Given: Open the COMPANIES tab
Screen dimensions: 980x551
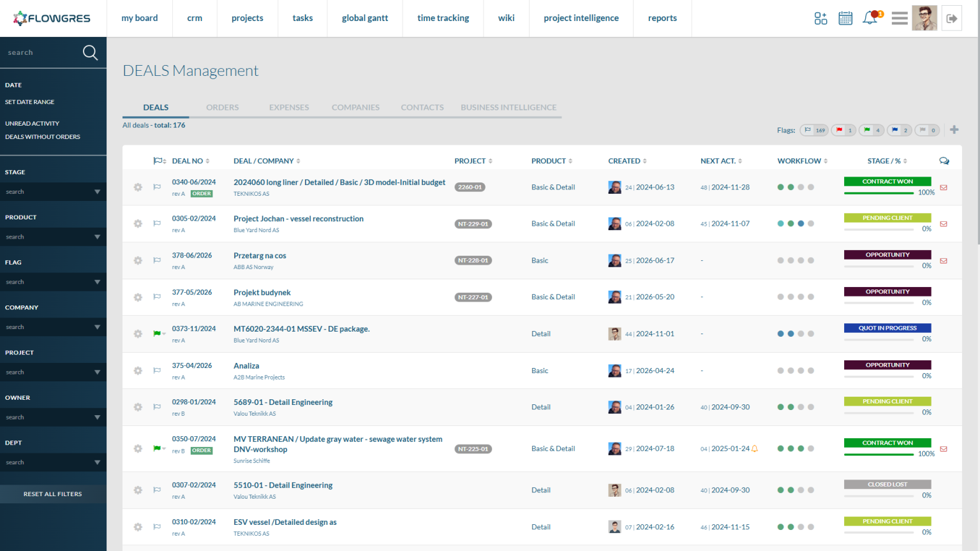Looking at the screenshot, I should (355, 107).
